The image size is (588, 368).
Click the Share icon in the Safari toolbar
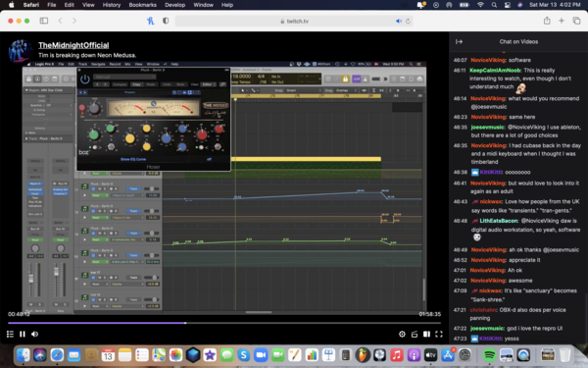coord(547,21)
